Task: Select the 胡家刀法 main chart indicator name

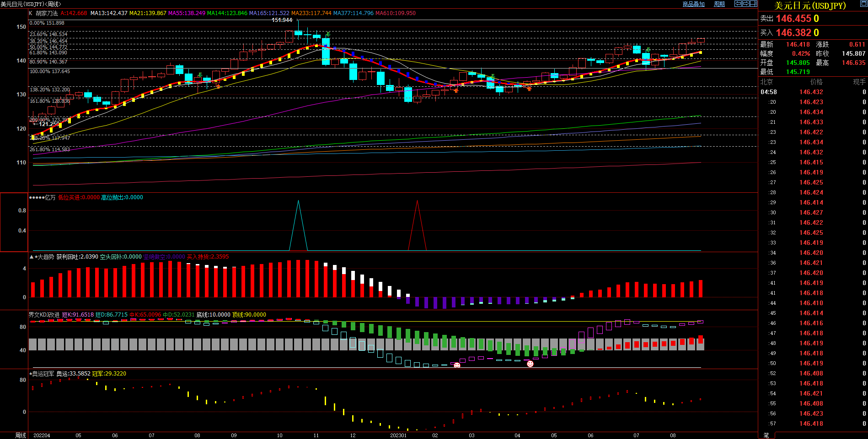Action: (x=47, y=13)
